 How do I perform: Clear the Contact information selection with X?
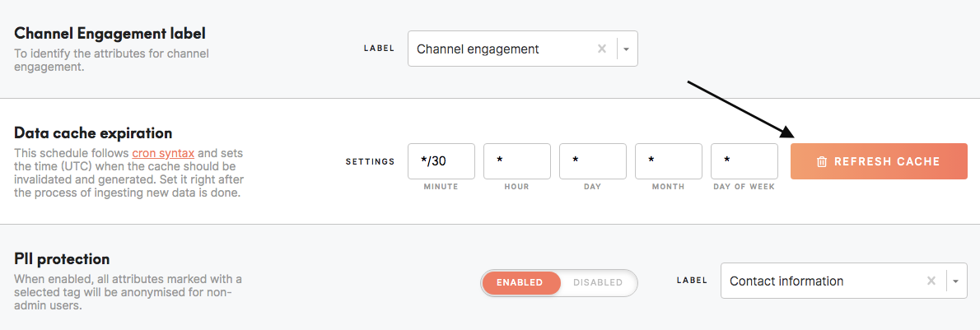[931, 281]
